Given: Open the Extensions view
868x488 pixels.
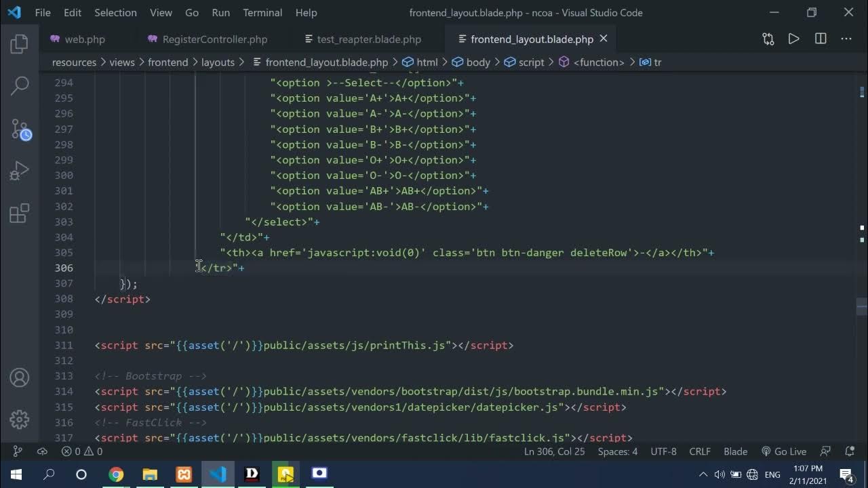Looking at the screenshot, I should (x=20, y=213).
